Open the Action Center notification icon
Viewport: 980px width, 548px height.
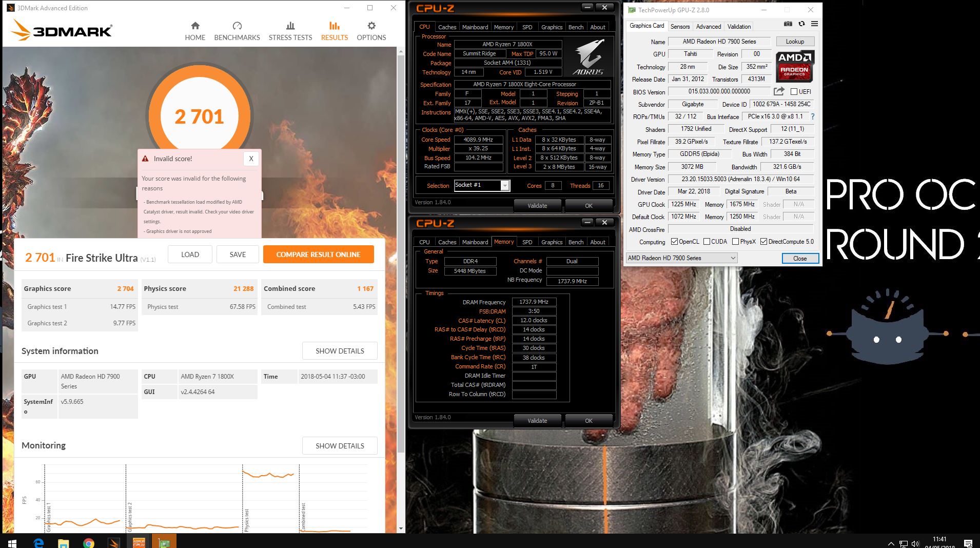(x=968, y=543)
